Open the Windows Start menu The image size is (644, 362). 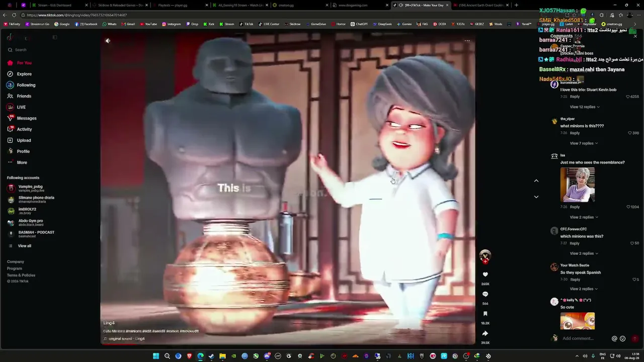point(156,356)
